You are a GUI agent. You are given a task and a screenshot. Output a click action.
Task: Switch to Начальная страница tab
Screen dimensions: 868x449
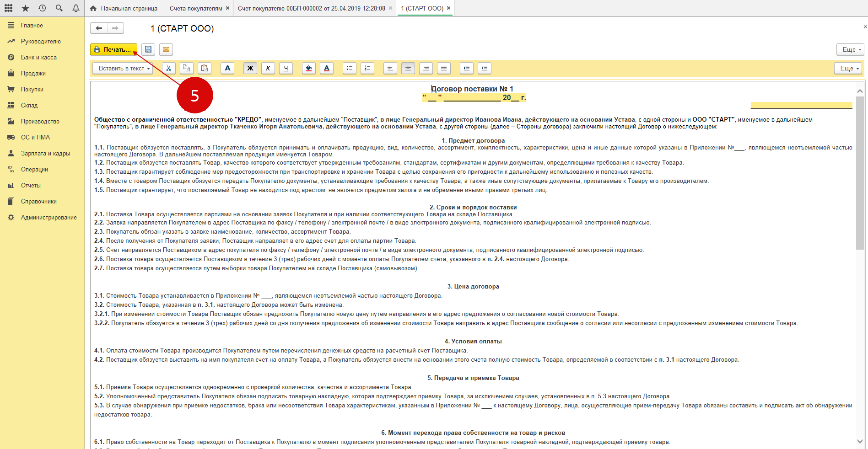pyautogui.click(x=124, y=8)
